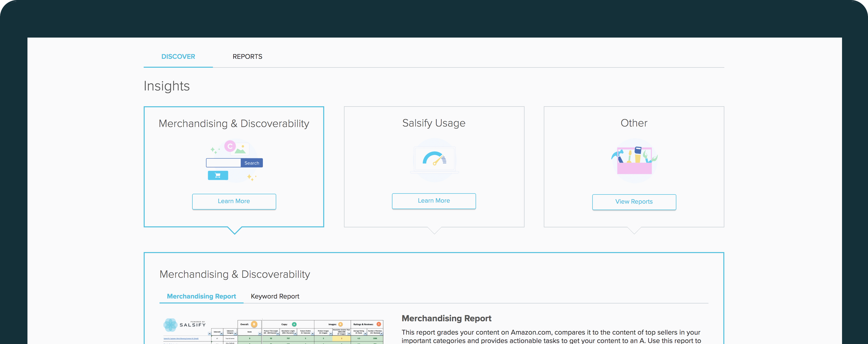Image resolution: width=868 pixels, height=344 pixels.
Task: Click the Search button in the Merchandising illustration
Action: pos(252,163)
